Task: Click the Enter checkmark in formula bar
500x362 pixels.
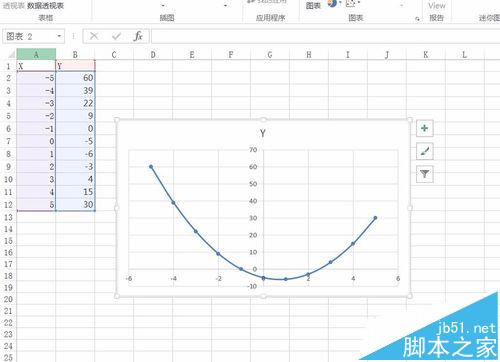Action: 116,36
